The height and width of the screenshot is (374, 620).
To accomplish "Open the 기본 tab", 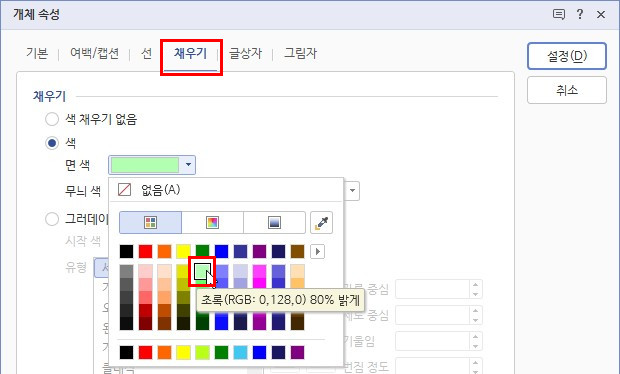I will pyautogui.click(x=37, y=53).
